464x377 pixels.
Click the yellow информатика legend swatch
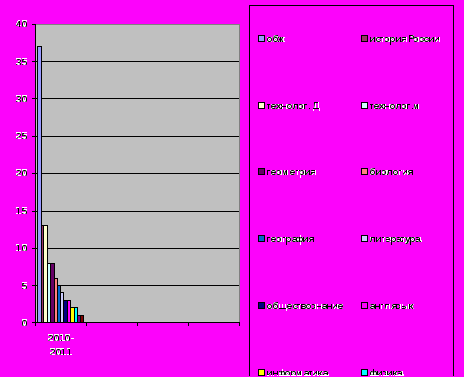pos(261,373)
